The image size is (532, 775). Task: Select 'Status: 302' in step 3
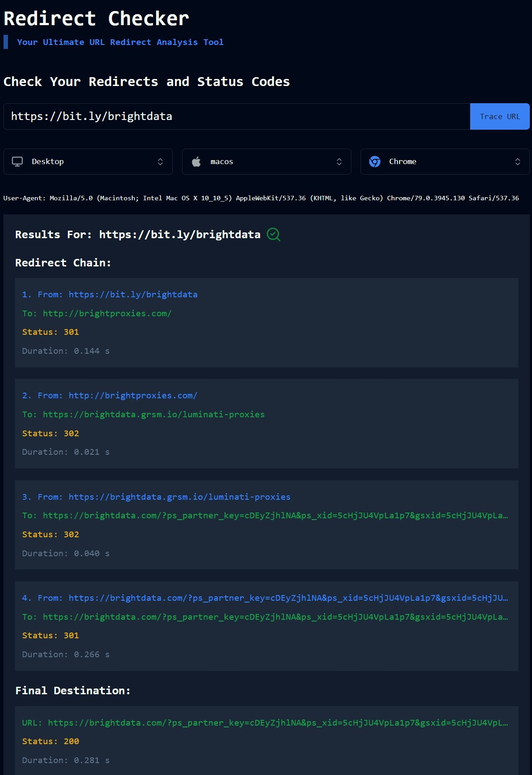pyautogui.click(x=51, y=534)
